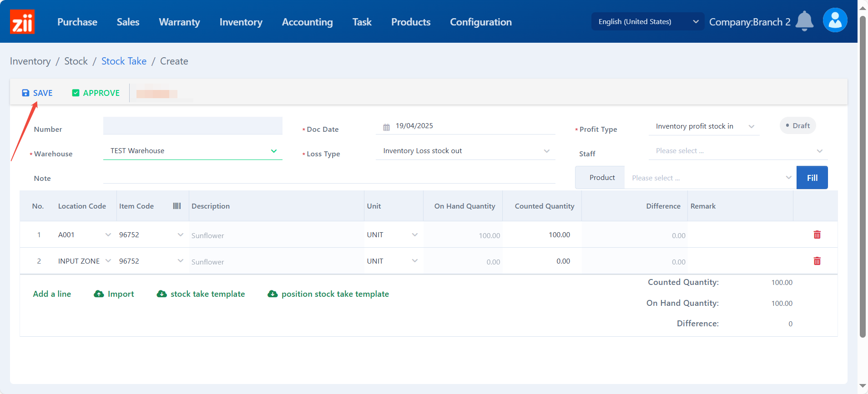This screenshot has height=394, width=868.
Task: Click the Doc Date calendar icon
Action: point(386,127)
